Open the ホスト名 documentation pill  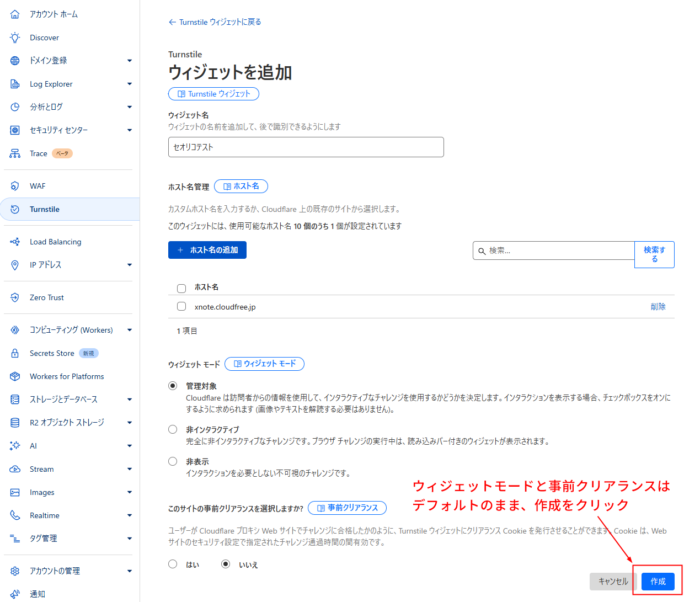[241, 187]
